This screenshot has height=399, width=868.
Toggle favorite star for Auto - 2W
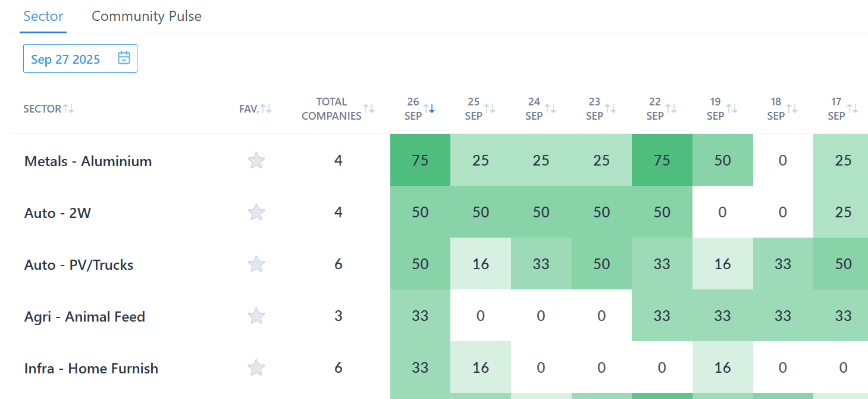pyautogui.click(x=256, y=212)
